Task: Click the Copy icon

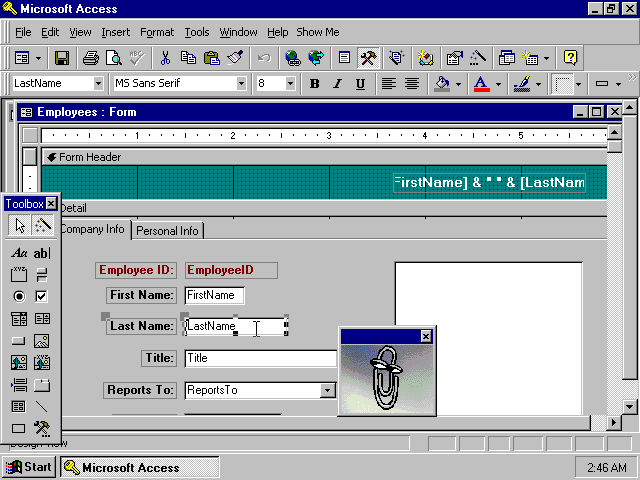Action: pyautogui.click(x=188, y=58)
